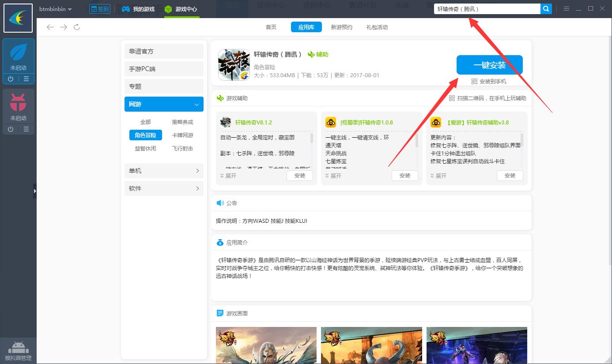Click the 一键安装 install button
Viewport: 612px width, 364px height.
tap(490, 65)
